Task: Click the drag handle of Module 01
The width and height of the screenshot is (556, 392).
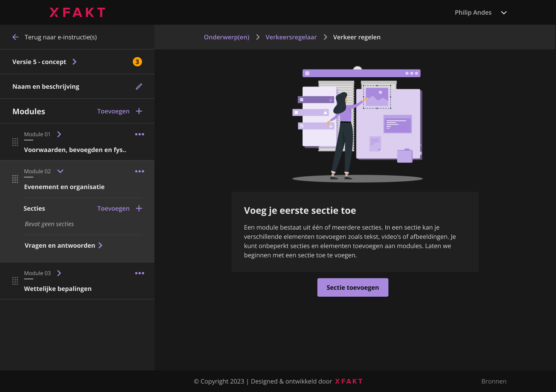Action: coord(15,142)
